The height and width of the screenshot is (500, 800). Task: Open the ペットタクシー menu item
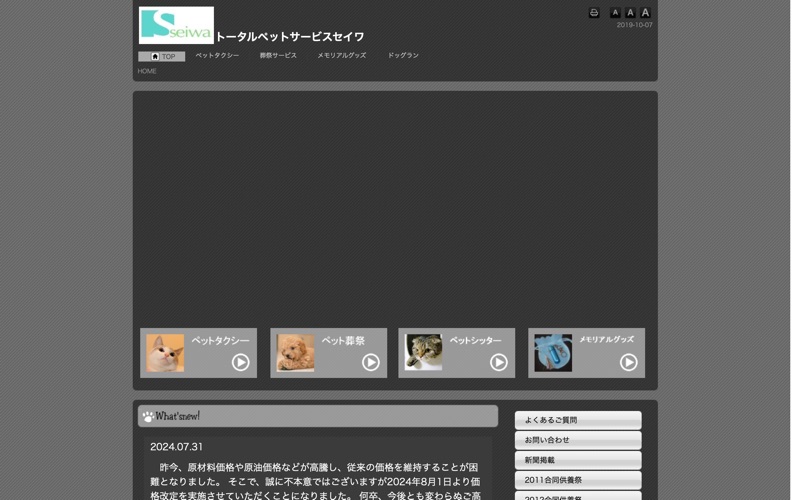tap(217, 56)
